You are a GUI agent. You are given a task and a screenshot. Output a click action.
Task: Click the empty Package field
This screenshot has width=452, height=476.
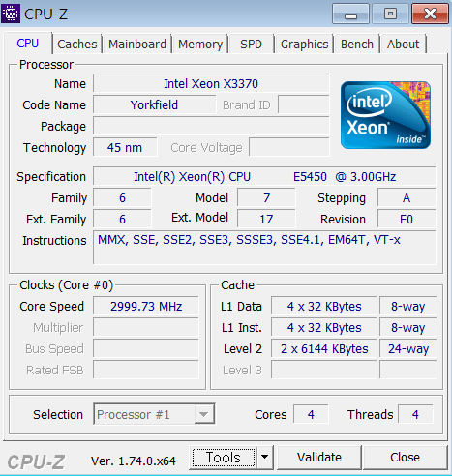(211, 127)
